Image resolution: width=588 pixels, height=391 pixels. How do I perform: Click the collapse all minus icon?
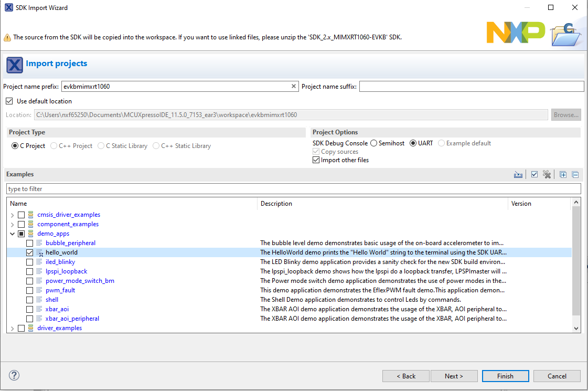[x=575, y=175]
